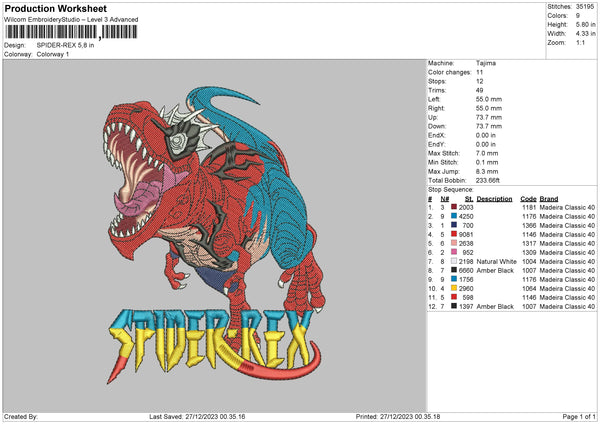This screenshot has height=424, width=600.
Task: Click the Spider-Rex embroidery design preview
Action: pos(215,235)
